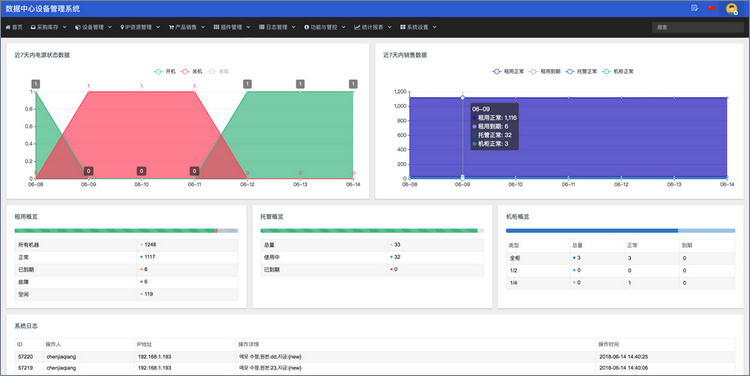Click the 类型 column header
This screenshot has width=750, height=376.
pos(514,245)
